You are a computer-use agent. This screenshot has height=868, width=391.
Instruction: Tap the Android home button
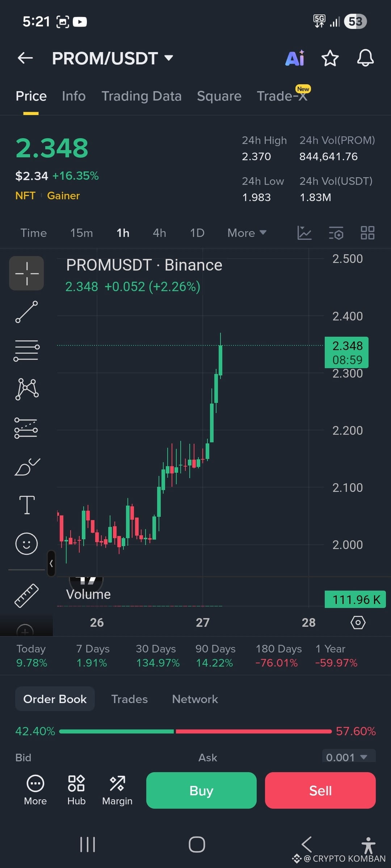pos(197,844)
